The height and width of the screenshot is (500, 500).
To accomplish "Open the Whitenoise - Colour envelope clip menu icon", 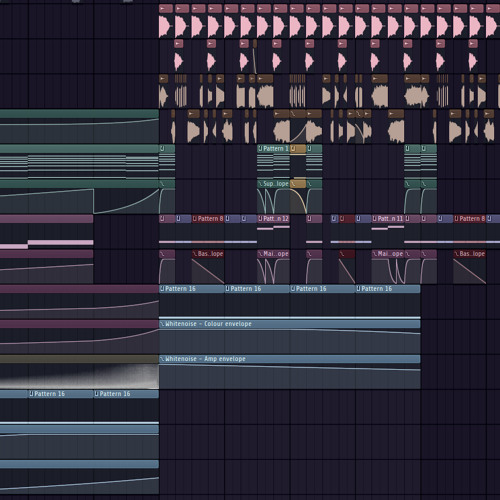I will pyautogui.click(x=162, y=324).
